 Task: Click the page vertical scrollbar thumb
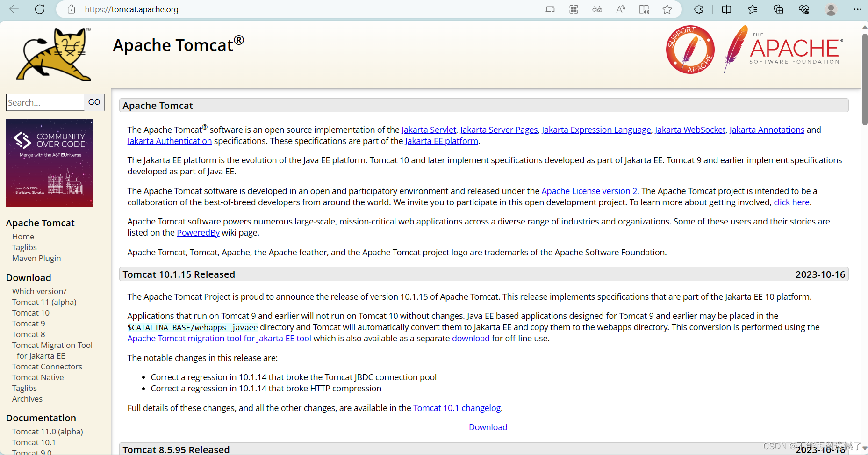point(864,79)
